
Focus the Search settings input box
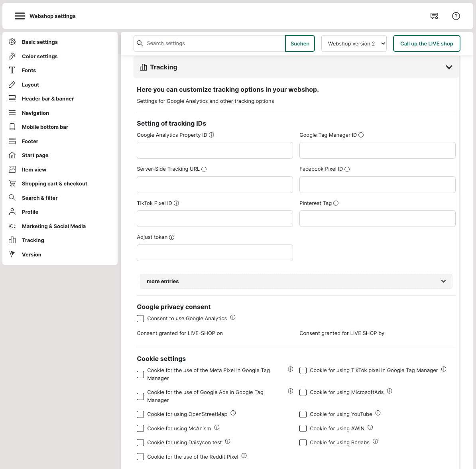(213, 43)
